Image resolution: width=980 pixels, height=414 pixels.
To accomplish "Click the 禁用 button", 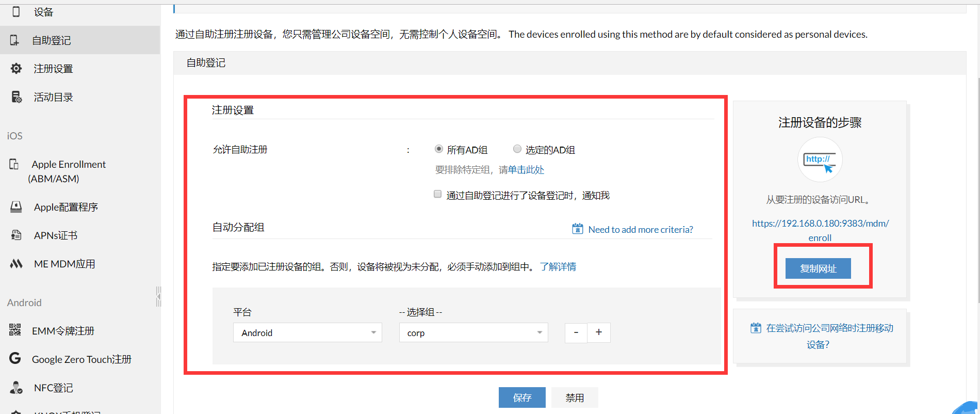I will pyautogui.click(x=575, y=397).
